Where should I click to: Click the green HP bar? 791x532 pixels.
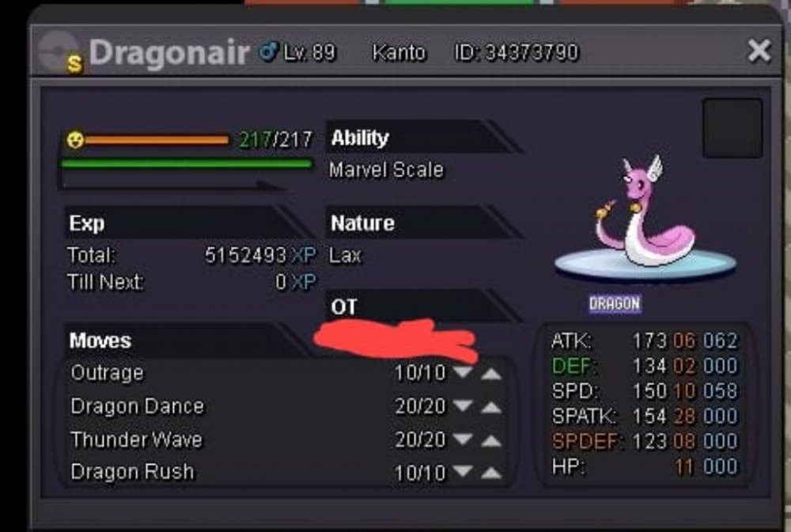(187, 164)
